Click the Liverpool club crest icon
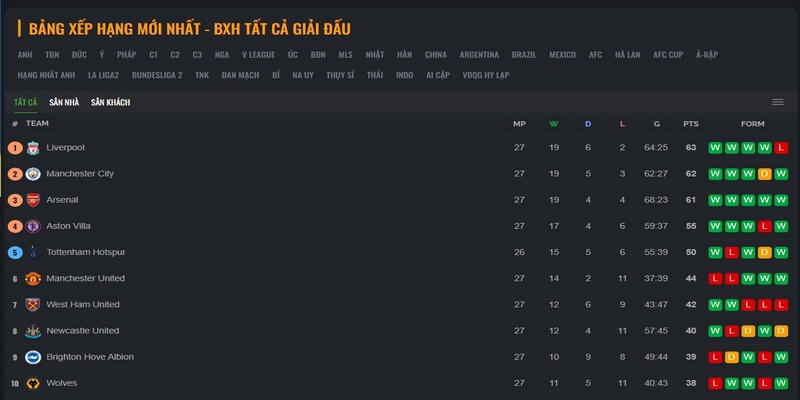 [x=33, y=148]
